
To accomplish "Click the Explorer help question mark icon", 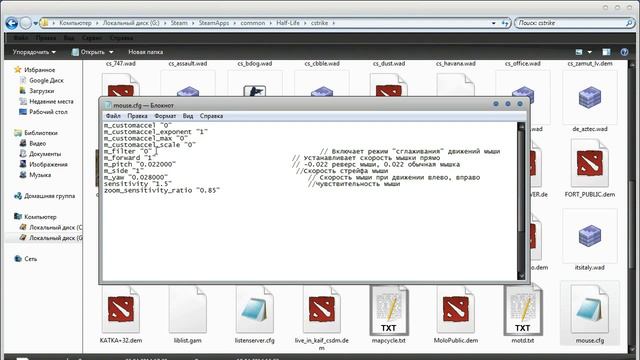I will (x=624, y=52).
